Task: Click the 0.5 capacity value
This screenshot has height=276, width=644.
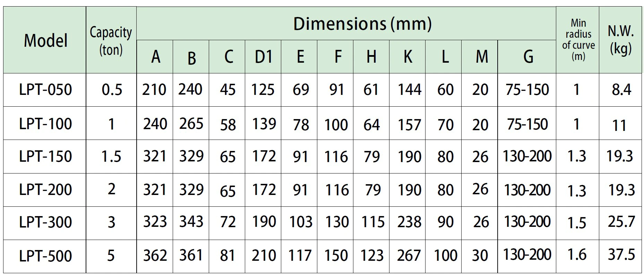Action: click(112, 90)
